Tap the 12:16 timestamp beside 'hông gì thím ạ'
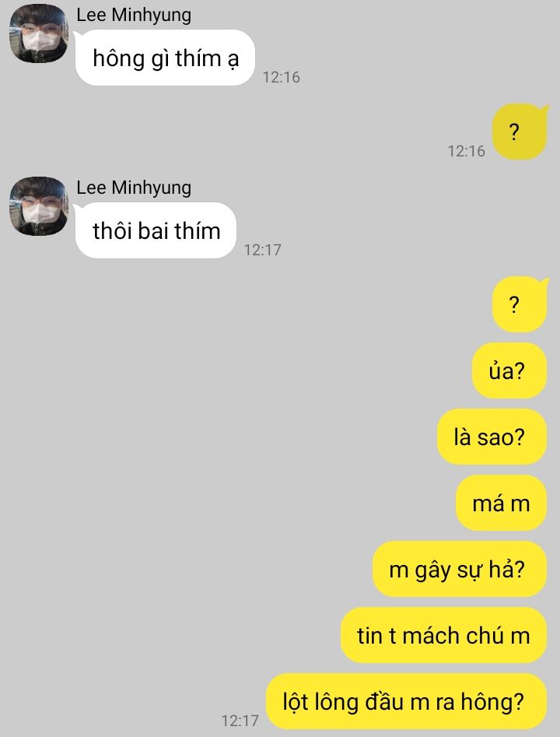This screenshot has height=737, width=560. click(x=281, y=77)
